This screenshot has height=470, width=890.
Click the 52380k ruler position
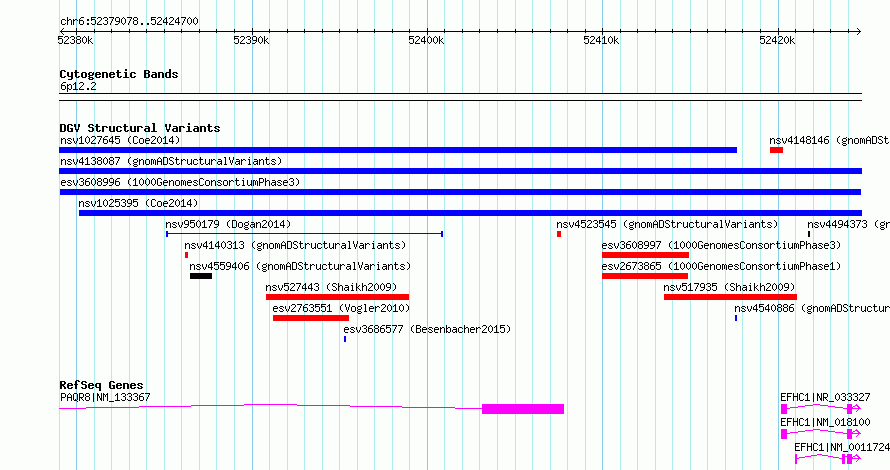(75, 41)
